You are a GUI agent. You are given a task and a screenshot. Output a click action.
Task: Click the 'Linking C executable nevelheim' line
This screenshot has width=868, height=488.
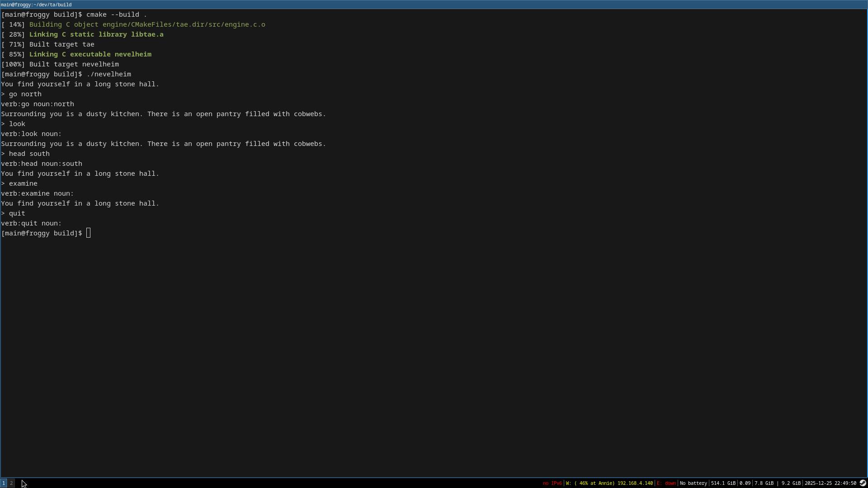click(x=90, y=54)
